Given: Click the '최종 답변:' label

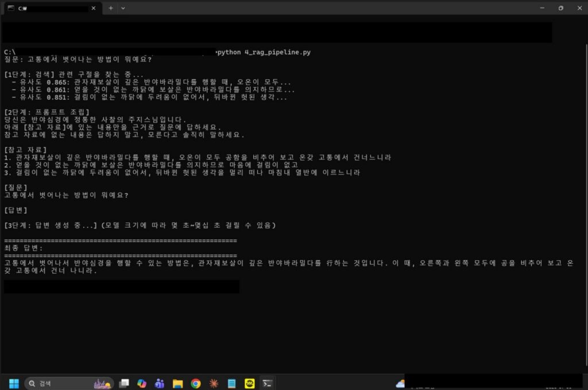Looking at the screenshot, I should [24, 248].
